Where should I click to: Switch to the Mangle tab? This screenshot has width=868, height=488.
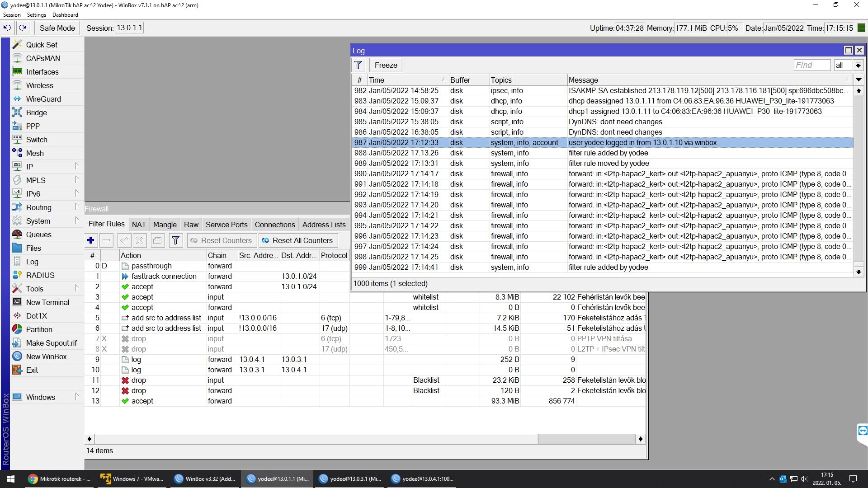pos(165,225)
